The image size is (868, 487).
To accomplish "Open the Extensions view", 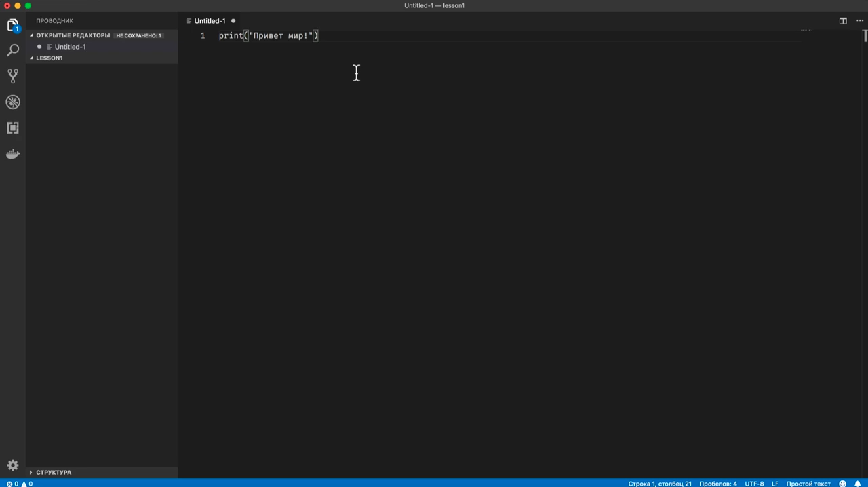I will coord(13,128).
